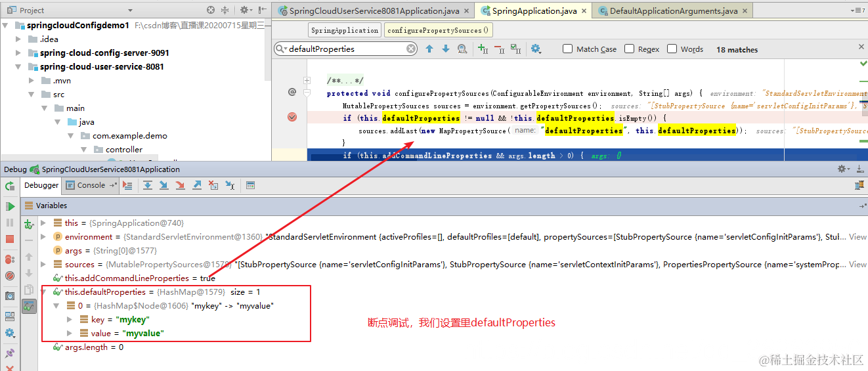Toggle the breakpoint on the defaultProperties line

[x=292, y=118]
